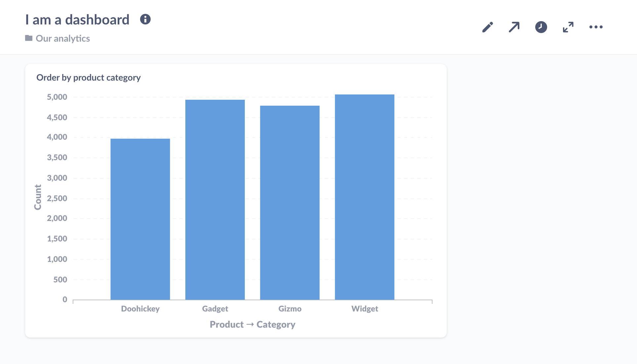The width and height of the screenshot is (637, 364).
Task: Open the Our analytics collection link
Action: coord(63,39)
